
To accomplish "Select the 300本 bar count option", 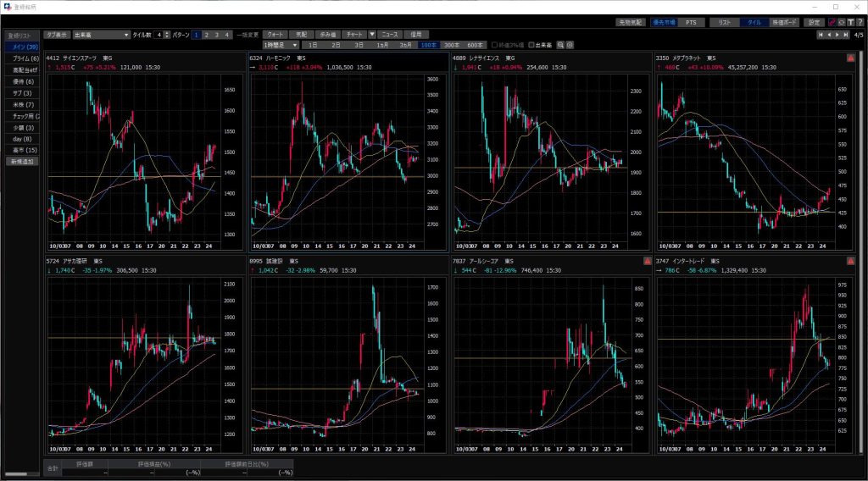I will pyautogui.click(x=452, y=45).
